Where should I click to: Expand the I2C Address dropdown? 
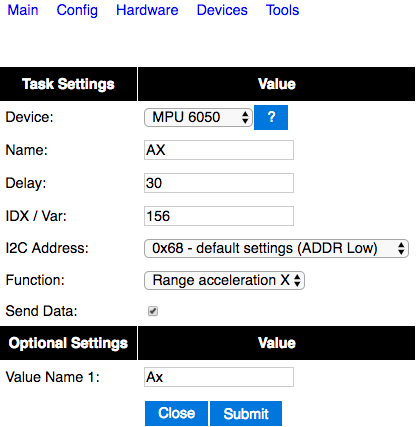pyautogui.click(x=276, y=248)
